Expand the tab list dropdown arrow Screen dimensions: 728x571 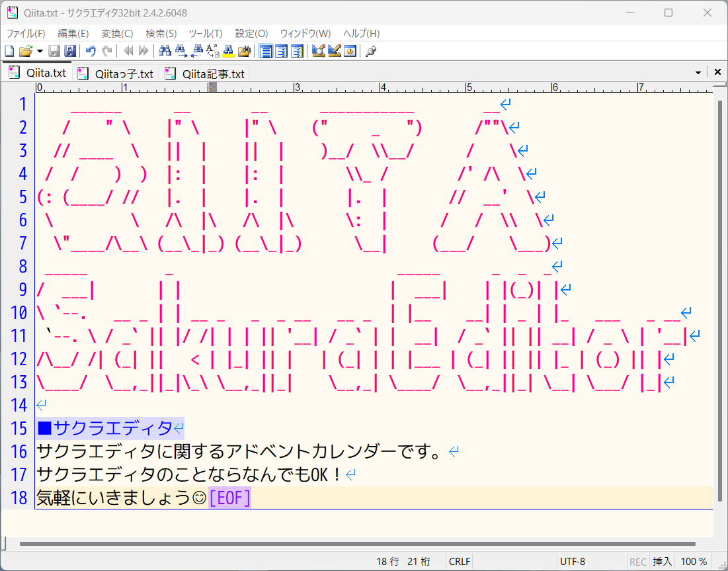(x=698, y=73)
